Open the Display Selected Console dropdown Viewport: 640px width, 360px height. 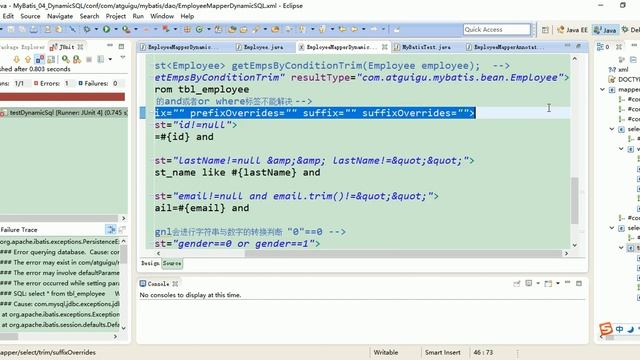[x=538, y=283]
